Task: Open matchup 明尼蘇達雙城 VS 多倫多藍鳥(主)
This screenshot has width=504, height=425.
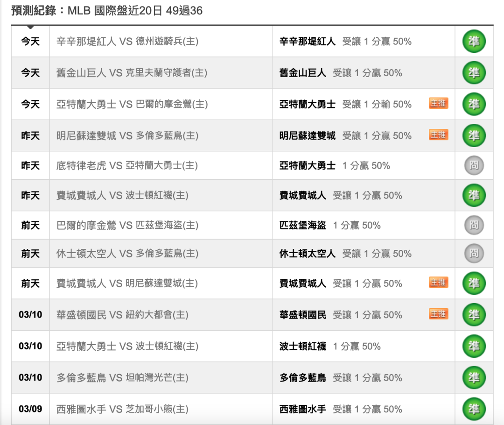Action: pyautogui.click(x=127, y=135)
